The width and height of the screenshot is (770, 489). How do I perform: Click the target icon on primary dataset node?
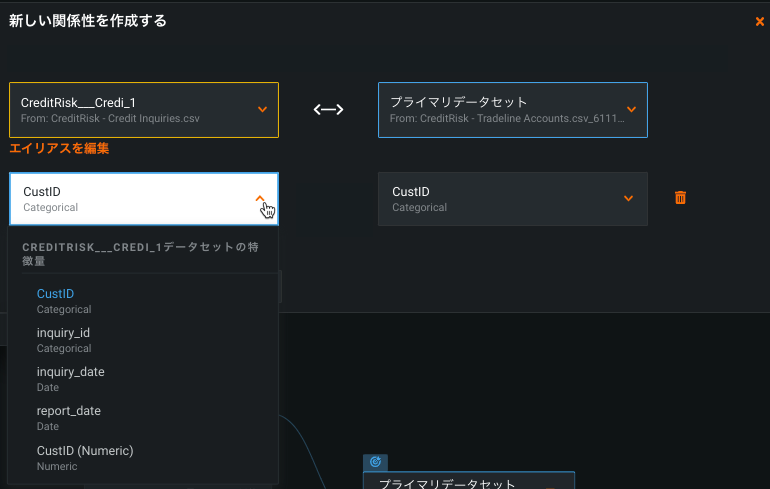click(x=375, y=462)
